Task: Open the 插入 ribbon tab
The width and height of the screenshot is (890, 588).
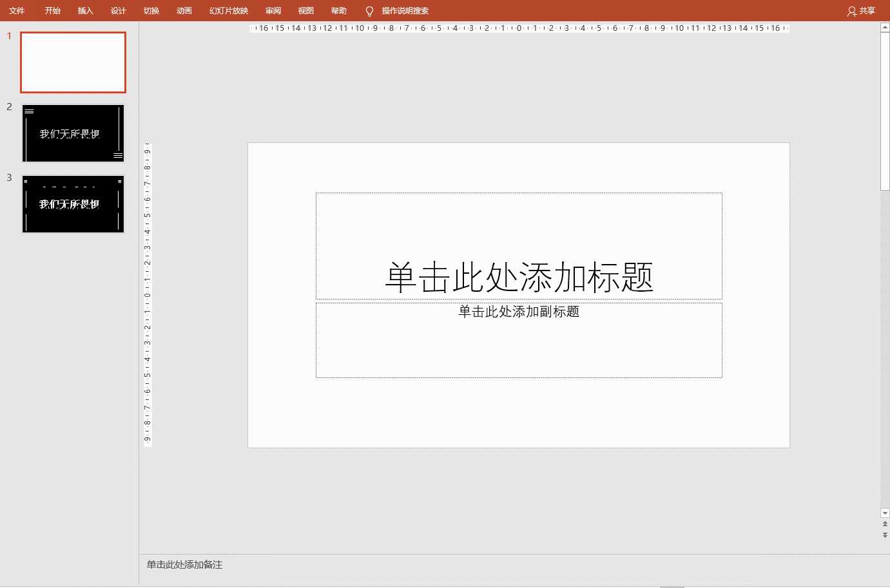Action: pyautogui.click(x=86, y=10)
